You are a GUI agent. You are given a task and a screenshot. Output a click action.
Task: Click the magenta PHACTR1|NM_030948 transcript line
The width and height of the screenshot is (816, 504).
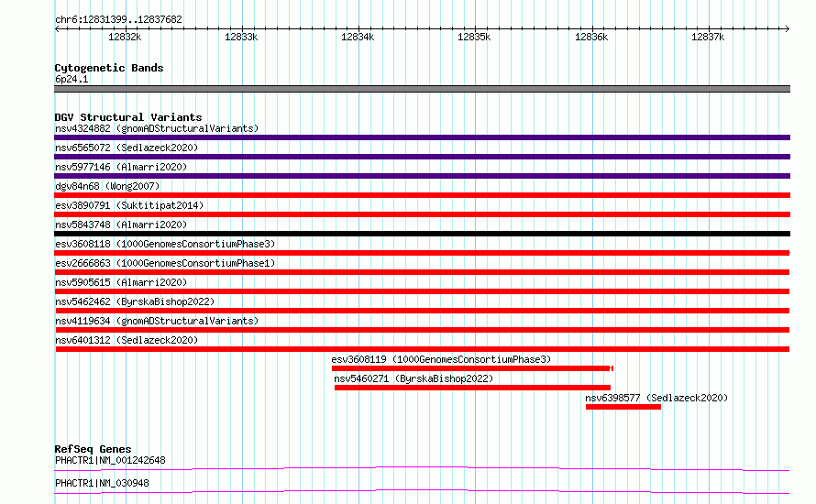coord(422,491)
